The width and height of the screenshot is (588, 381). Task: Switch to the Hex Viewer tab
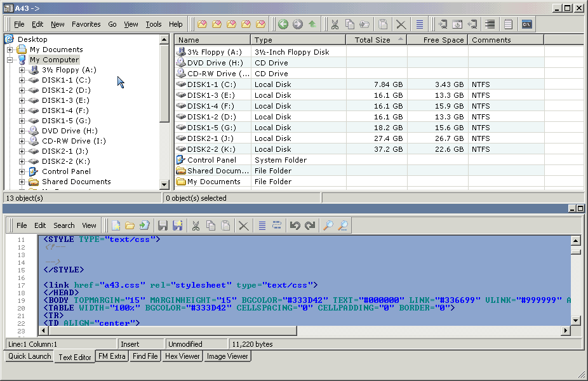[x=182, y=357]
